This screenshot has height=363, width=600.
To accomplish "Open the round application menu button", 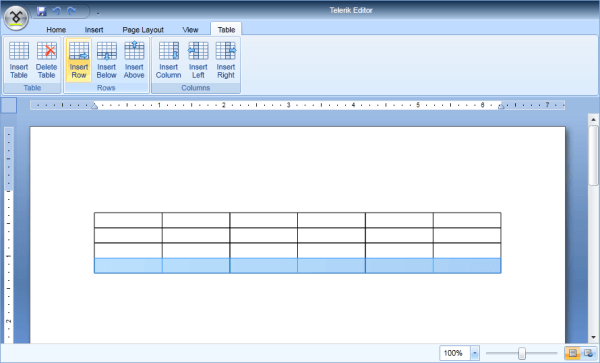I will click(16, 18).
